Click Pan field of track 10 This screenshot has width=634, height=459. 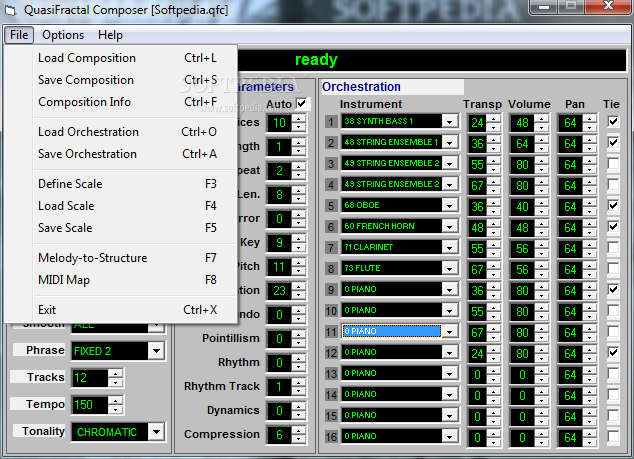coord(570,311)
